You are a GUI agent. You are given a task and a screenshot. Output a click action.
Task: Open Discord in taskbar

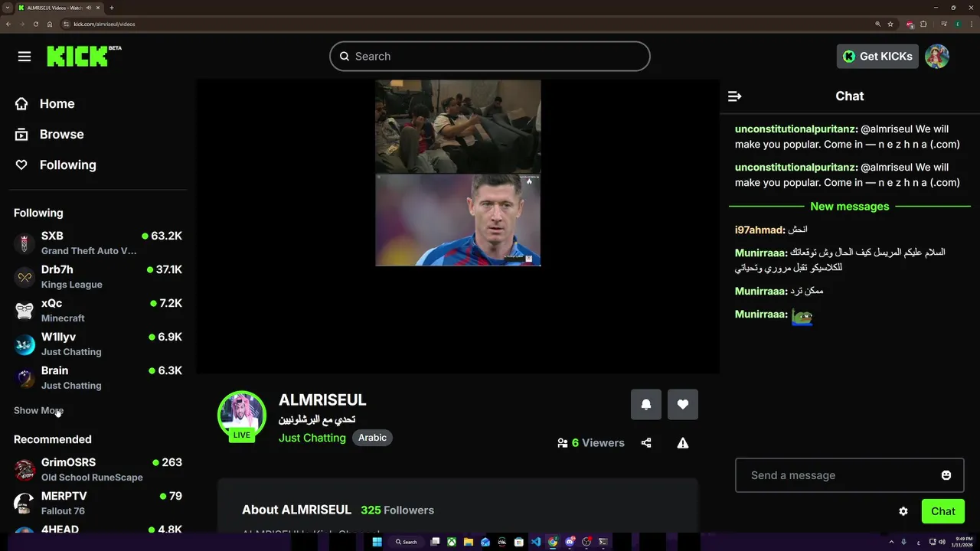pos(570,542)
